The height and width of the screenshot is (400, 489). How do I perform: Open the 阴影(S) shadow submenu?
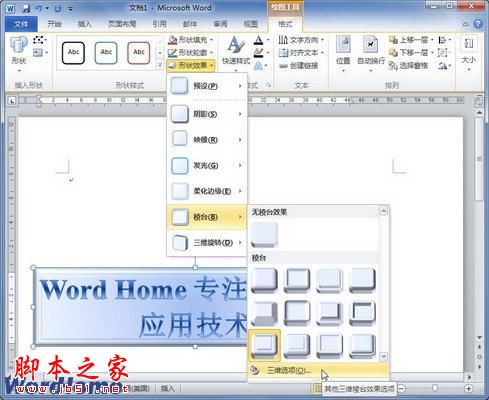coord(207,114)
